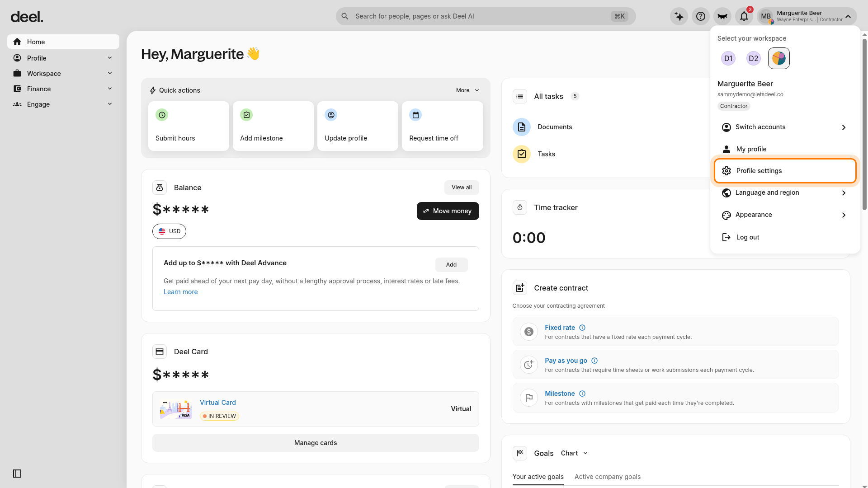Click the hide-balances eye icon in header
Screen dimensions: 868x488
pyautogui.click(x=722, y=16)
